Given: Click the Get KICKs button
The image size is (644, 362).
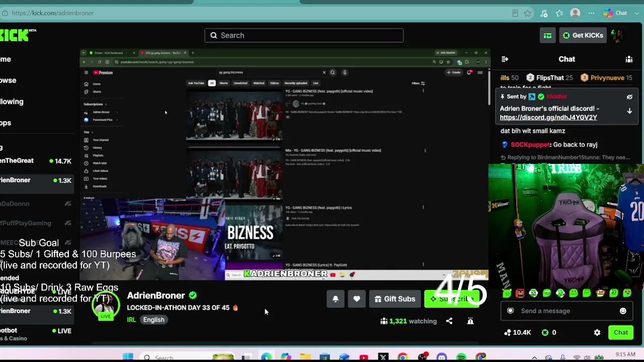Looking at the screenshot, I should tap(583, 36).
